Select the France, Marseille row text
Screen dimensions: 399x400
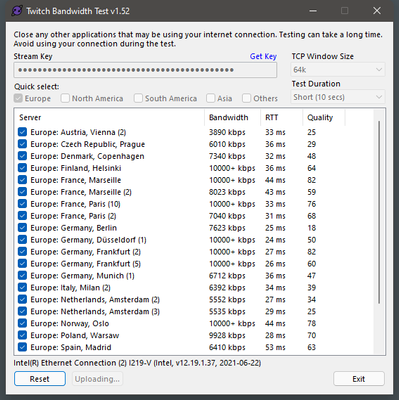tap(76, 180)
